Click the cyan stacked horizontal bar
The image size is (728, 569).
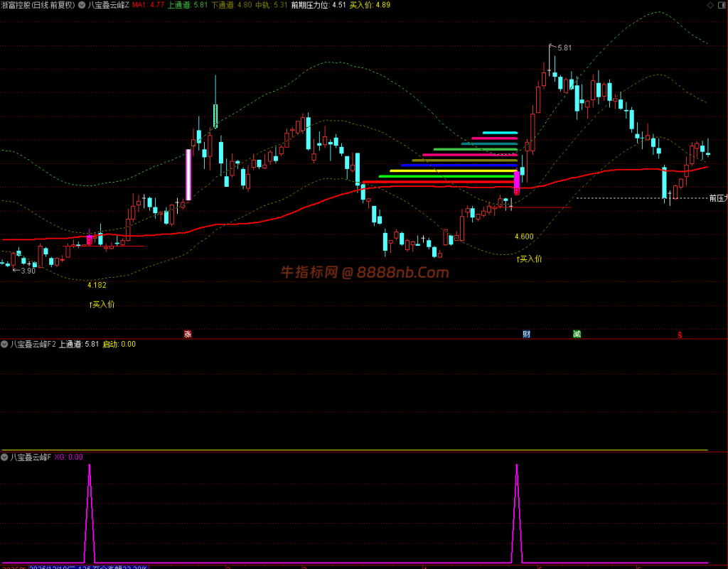click(x=500, y=133)
